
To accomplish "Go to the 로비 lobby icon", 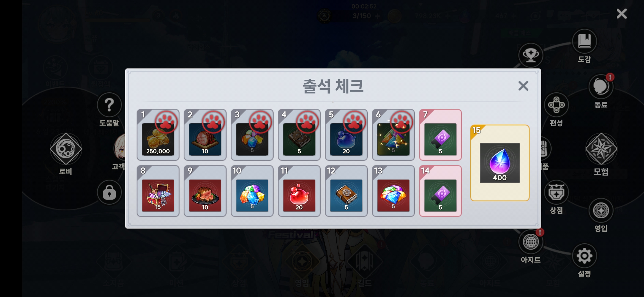I will [66, 149].
